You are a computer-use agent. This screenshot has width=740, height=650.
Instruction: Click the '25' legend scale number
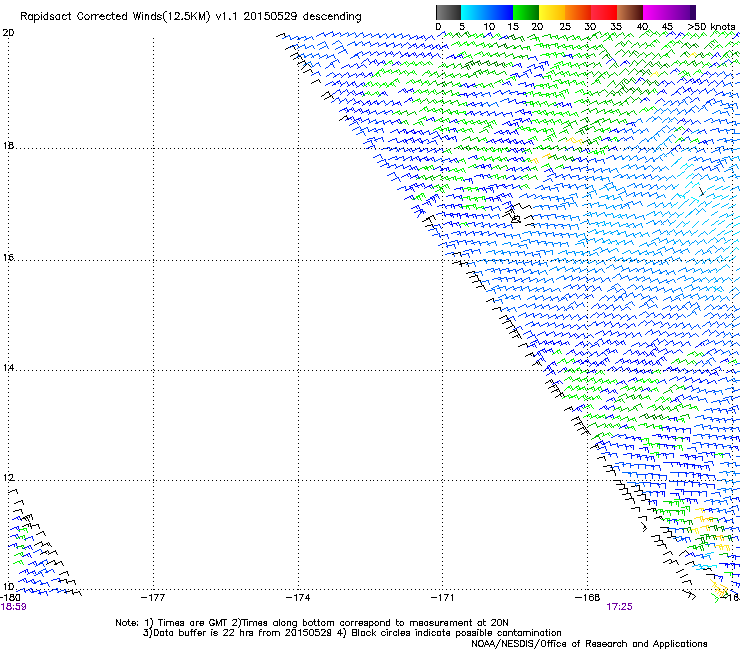click(x=564, y=27)
